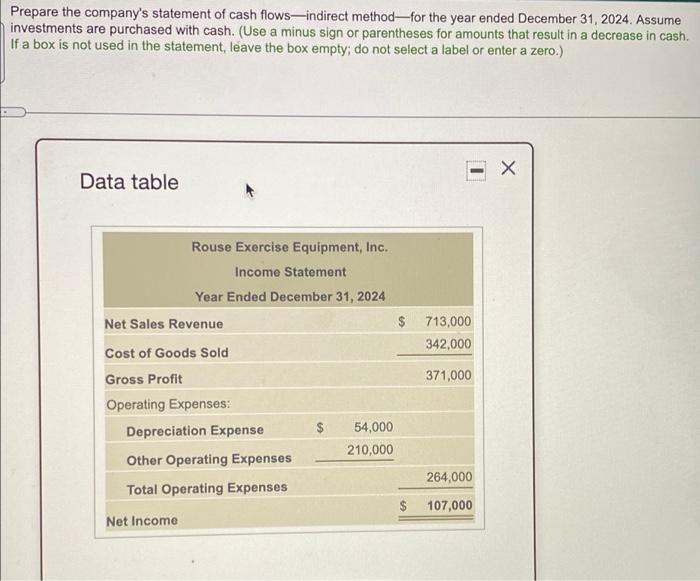The height and width of the screenshot is (581, 700).
Task: Minimize the Data table dialog
Action: (476, 171)
